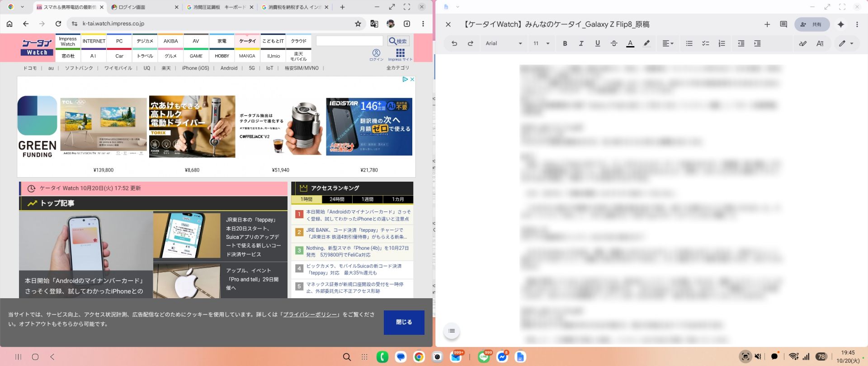Switch to the ログイン画面 browser tab
Image resolution: width=868 pixels, height=366 pixels.
coord(145,7)
